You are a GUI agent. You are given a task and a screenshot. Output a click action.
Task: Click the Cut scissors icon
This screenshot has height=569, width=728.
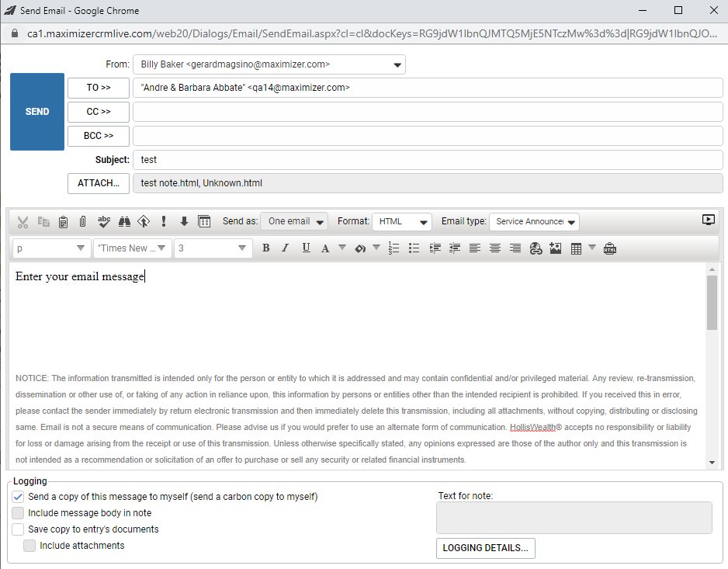(23, 221)
